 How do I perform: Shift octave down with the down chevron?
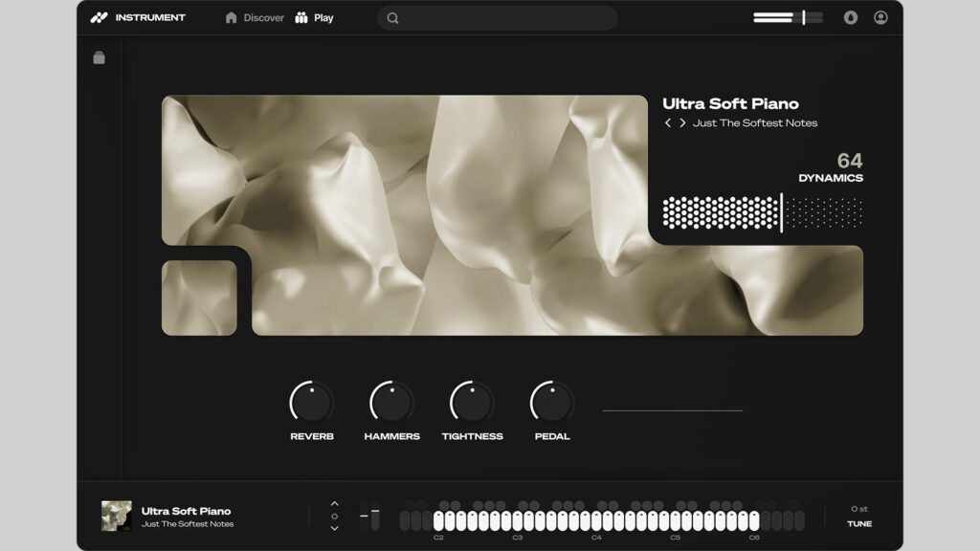point(334,528)
